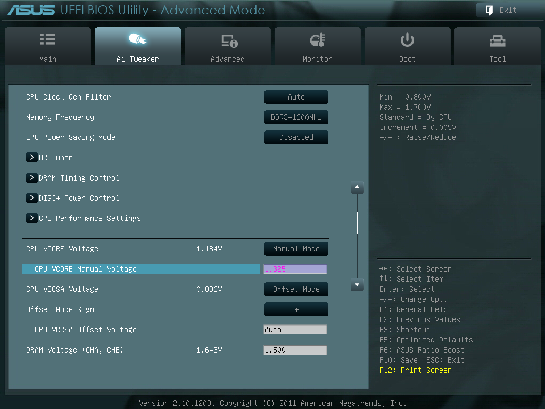This screenshot has width=545, height=409.
Task: Select the Tool printer icon
Action: coord(497,41)
